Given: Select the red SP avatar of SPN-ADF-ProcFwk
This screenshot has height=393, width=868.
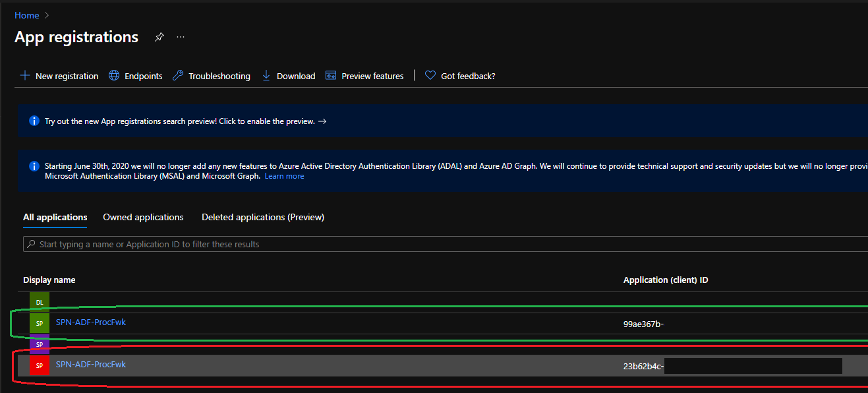Looking at the screenshot, I should (x=40, y=365).
